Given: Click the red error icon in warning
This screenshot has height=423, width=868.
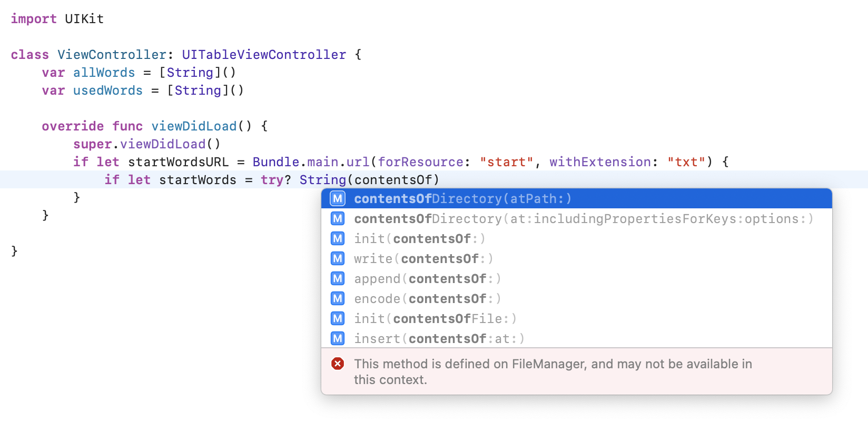Looking at the screenshot, I should click(x=338, y=364).
